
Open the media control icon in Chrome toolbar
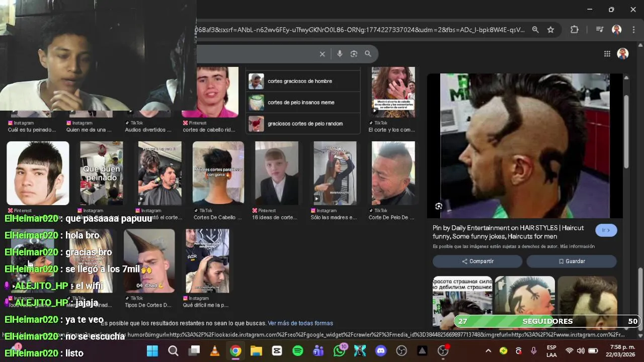tap(599, 30)
